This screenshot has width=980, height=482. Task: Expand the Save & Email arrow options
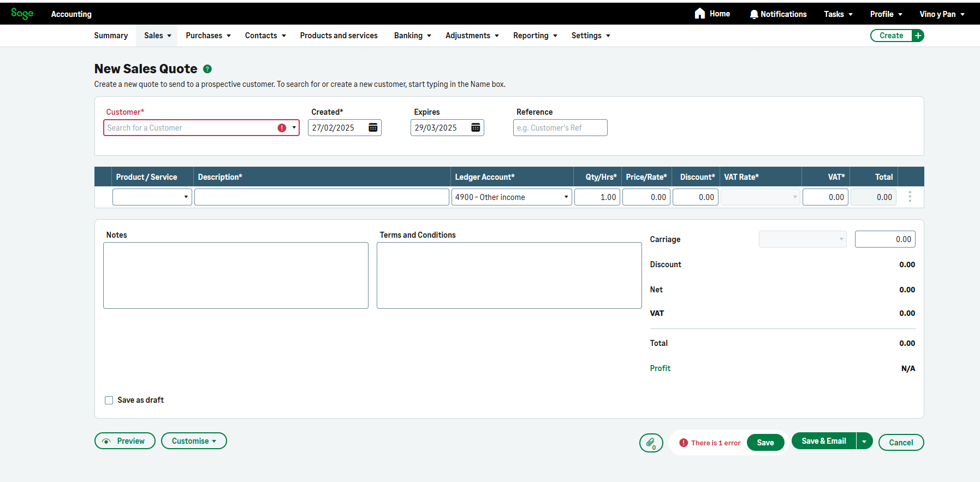[x=864, y=441]
